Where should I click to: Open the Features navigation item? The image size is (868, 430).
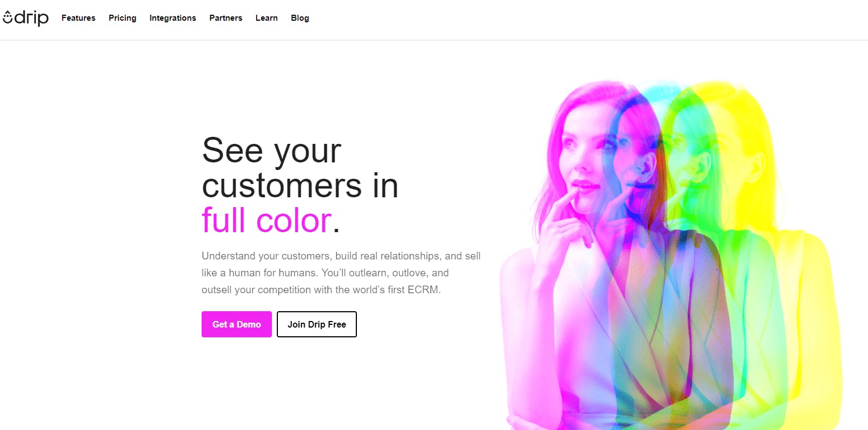(78, 18)
